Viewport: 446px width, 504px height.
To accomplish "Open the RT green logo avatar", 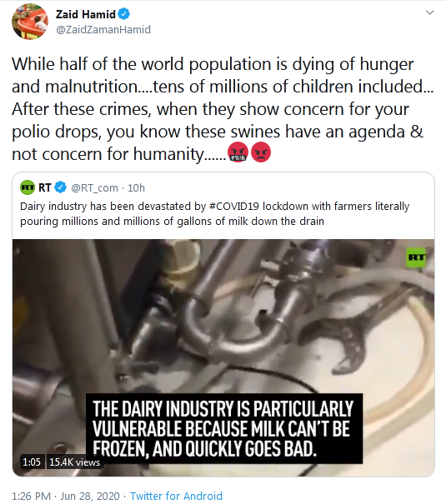I will pos(28,187).
